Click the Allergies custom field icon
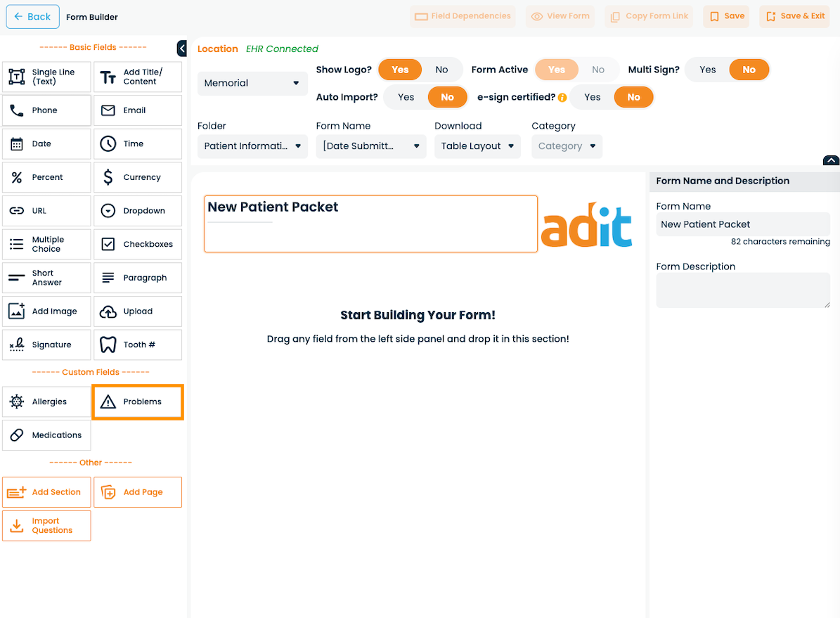 click(17, 401)
